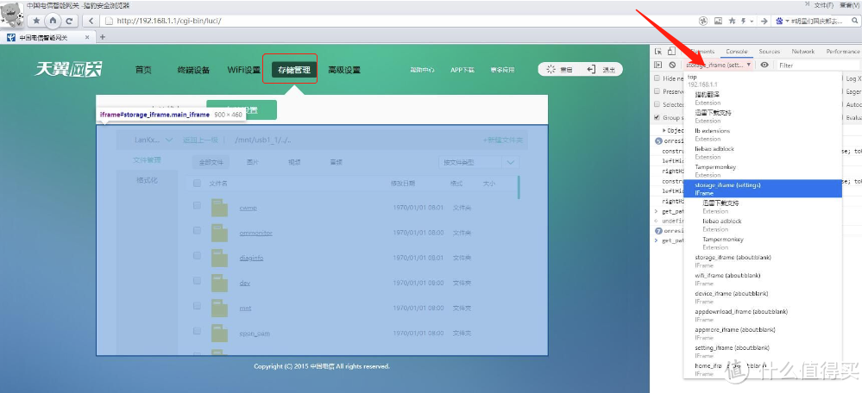
Task: Show the console sidebar icon
Action: click(658, 65)
